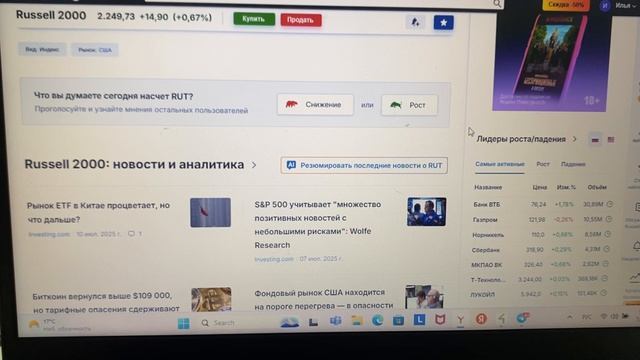Switch to Yandex Browser Y icon in taskbar
Screen dimensions: 640x360
460,320
